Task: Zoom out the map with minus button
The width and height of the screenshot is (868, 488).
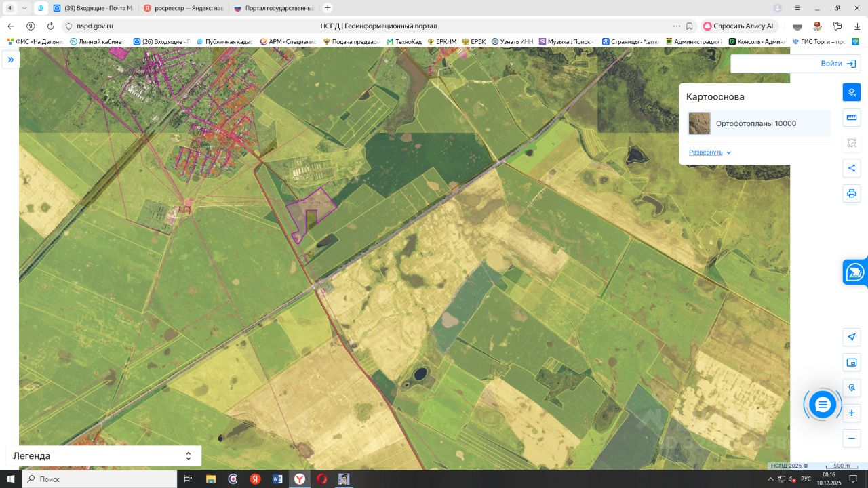Action: [852, 439]
